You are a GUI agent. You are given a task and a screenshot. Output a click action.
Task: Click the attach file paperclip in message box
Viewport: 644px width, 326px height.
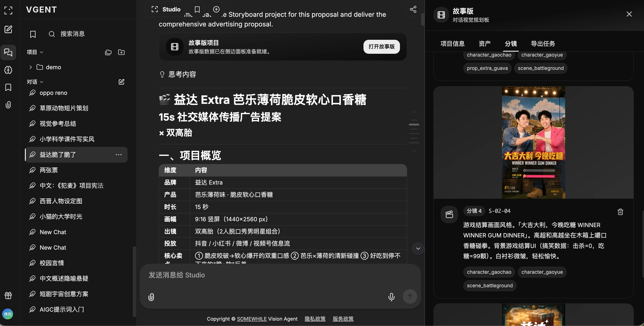click(x=151, y=297)
